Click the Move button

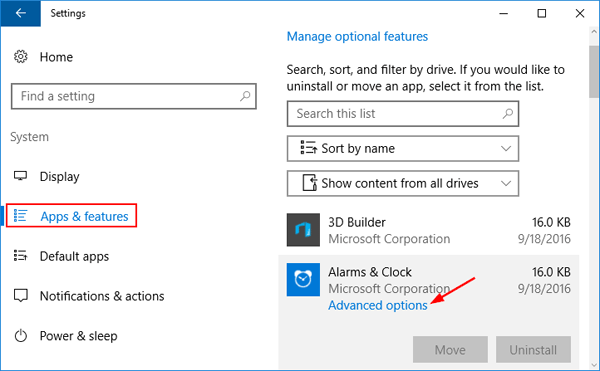[450, 350]
